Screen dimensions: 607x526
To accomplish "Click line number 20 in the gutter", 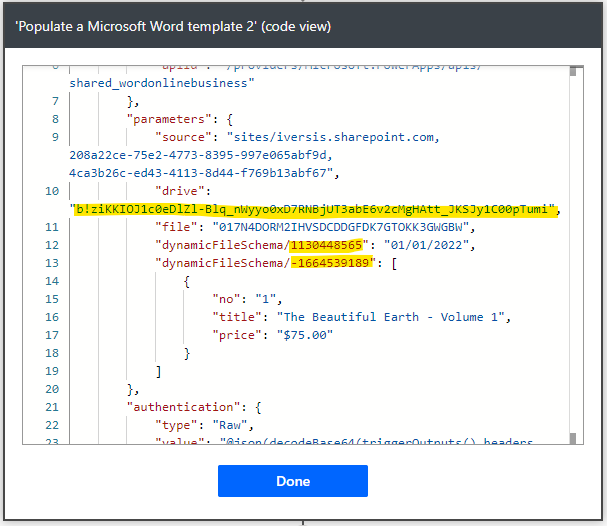I will 52,389.
